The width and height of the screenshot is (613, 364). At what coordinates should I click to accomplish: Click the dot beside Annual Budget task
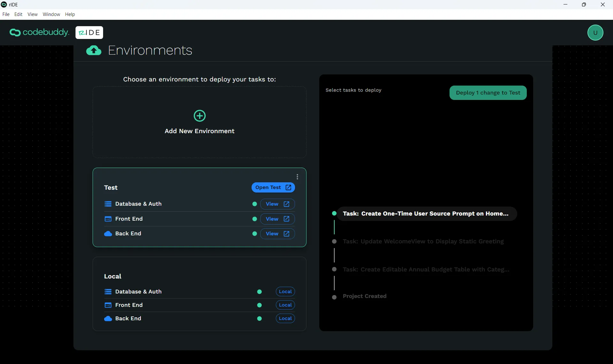pos(334,269)
